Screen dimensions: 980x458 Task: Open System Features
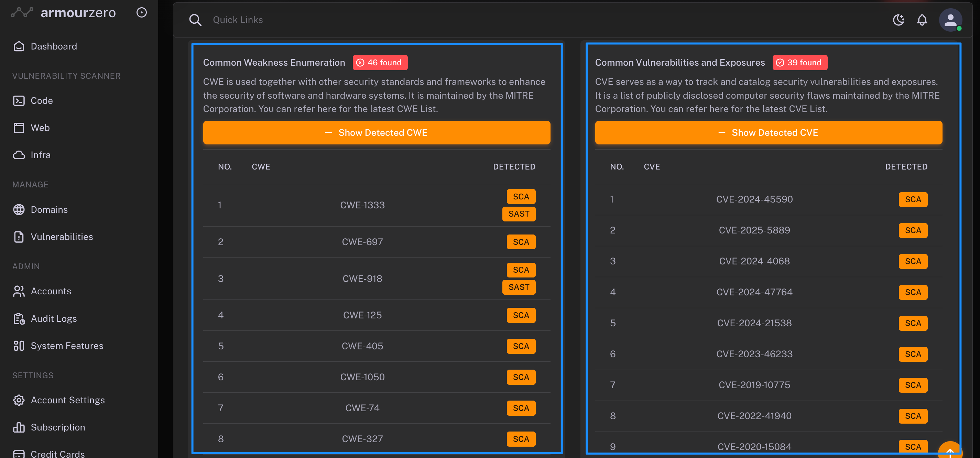[67, 346]
